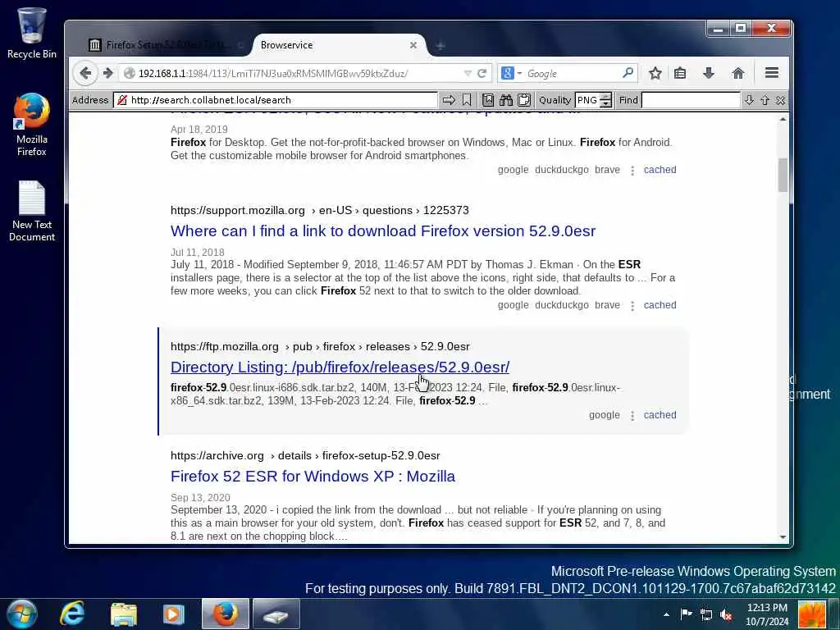Close the find bar with the X icon
Viewport: 840px width, 630px height.
point(780,100)
